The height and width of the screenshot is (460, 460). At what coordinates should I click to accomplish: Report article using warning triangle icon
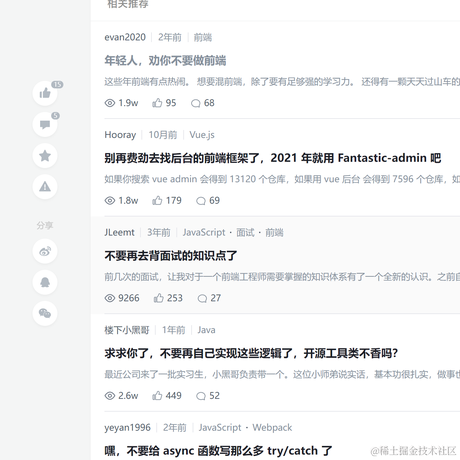[45, 187]
